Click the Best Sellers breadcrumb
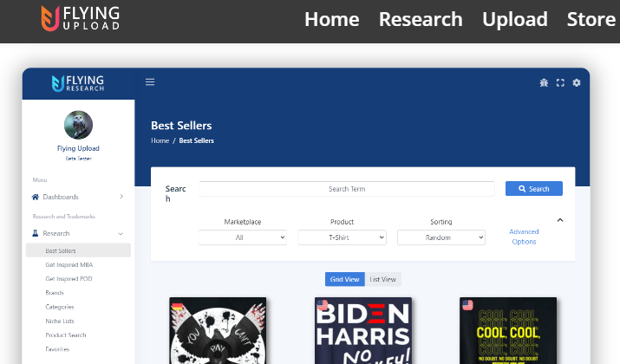The height and width of the screenshot is (364, 620). point(196,140)
